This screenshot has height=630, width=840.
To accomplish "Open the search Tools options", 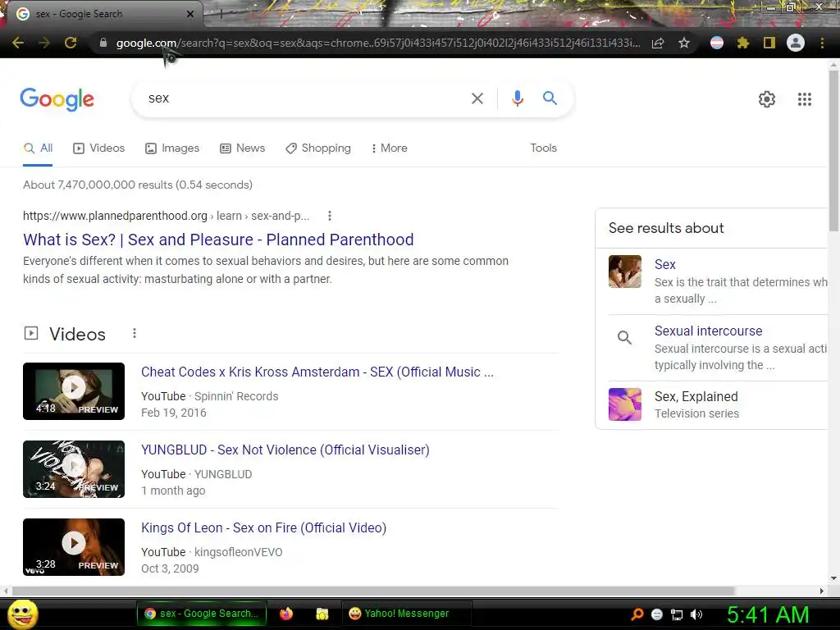I will pyautogui.click(x=543, y=148).
